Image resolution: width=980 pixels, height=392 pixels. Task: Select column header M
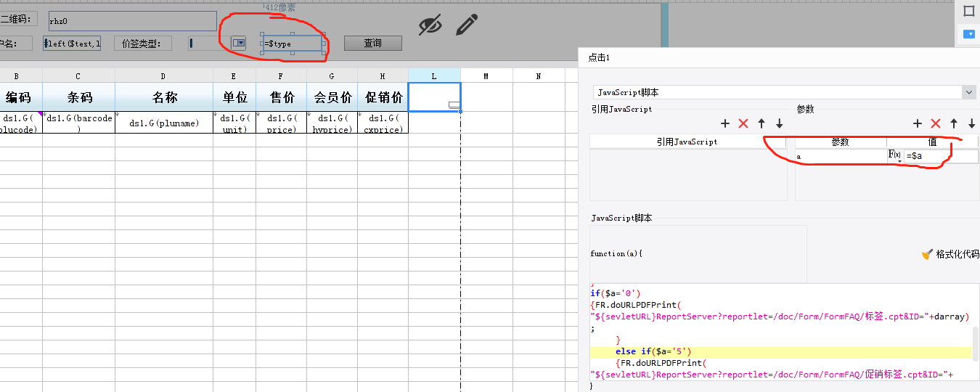coord(486,75)
